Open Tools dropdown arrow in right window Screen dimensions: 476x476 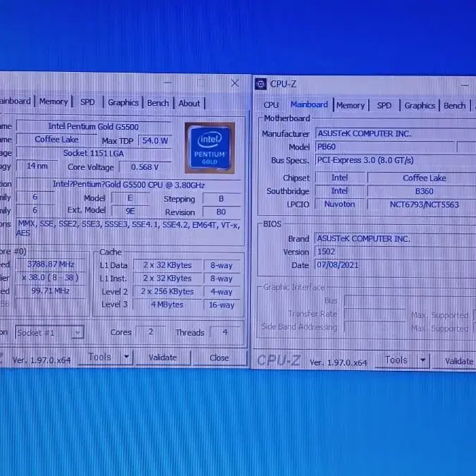(x=423, y=360)
